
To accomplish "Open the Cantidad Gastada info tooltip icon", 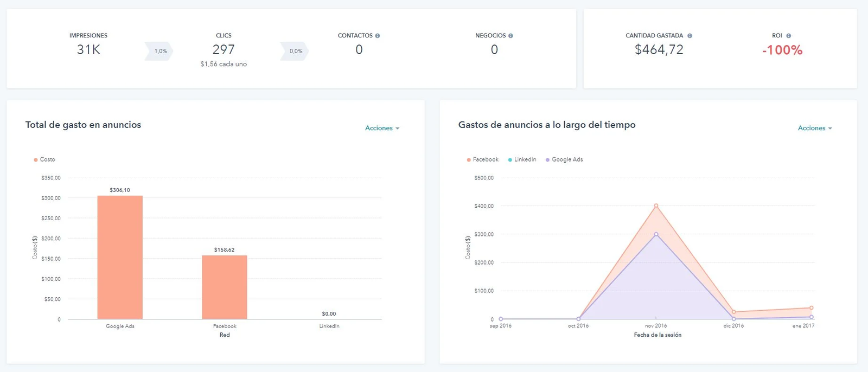I will click(x=690, y=36).
